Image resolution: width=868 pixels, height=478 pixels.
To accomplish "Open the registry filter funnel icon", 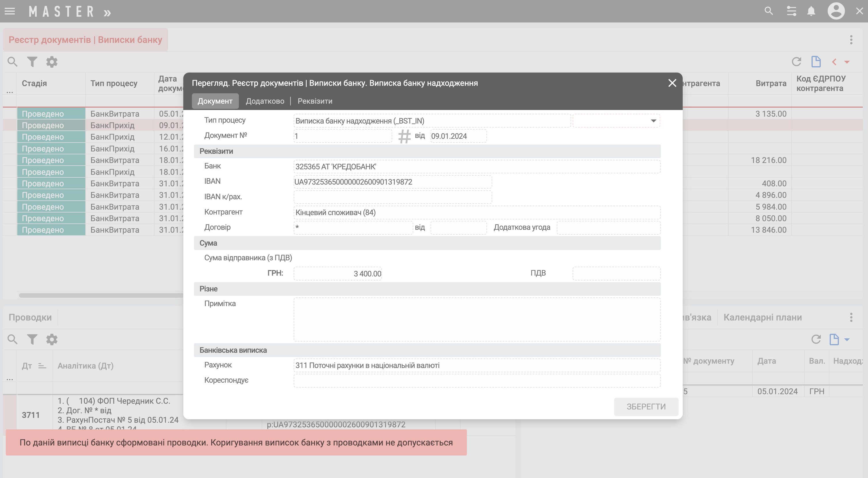I will click(x=32, y=62).
